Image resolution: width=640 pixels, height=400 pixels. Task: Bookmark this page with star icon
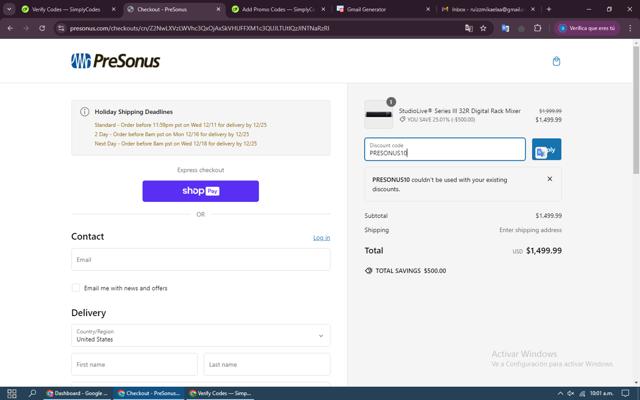483,28
